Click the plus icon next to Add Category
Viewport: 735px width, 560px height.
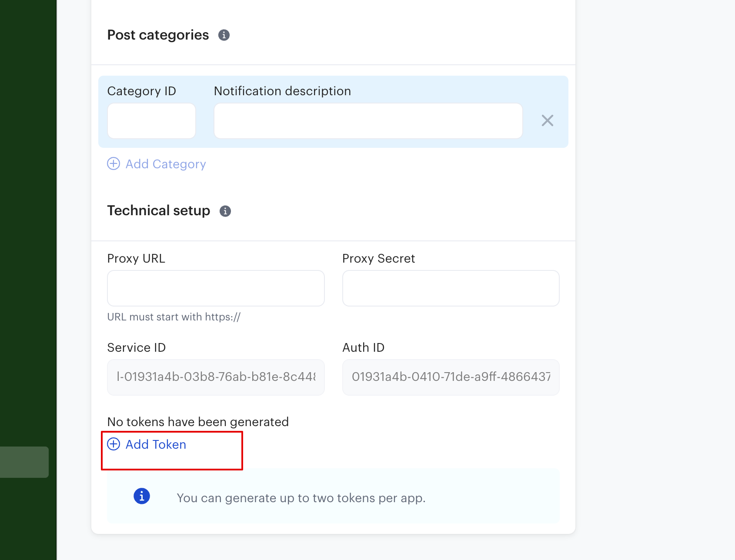(x=114, y=164)
